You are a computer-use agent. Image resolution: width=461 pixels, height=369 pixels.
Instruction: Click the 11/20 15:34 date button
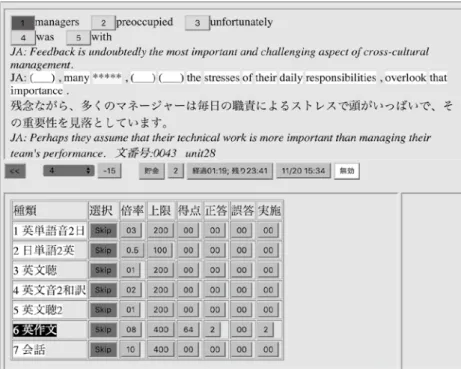(x=303, y=171)
